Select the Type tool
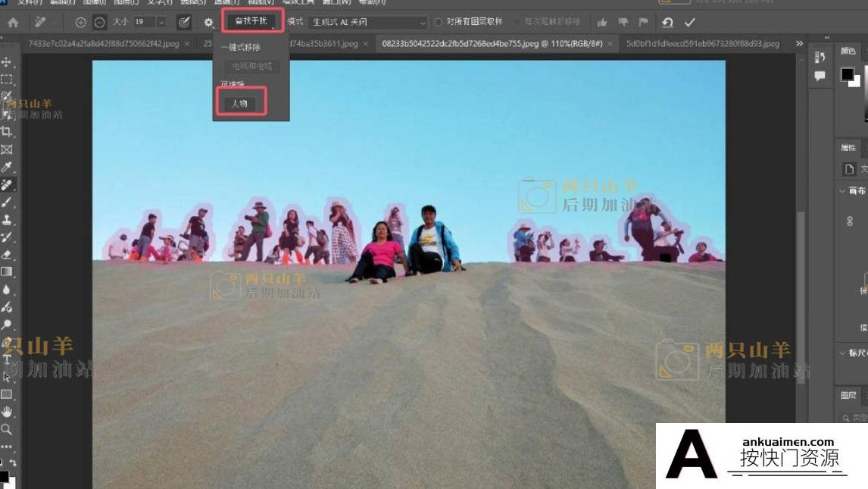The width and height of the screenshot is (868, 489). [7, 359]
